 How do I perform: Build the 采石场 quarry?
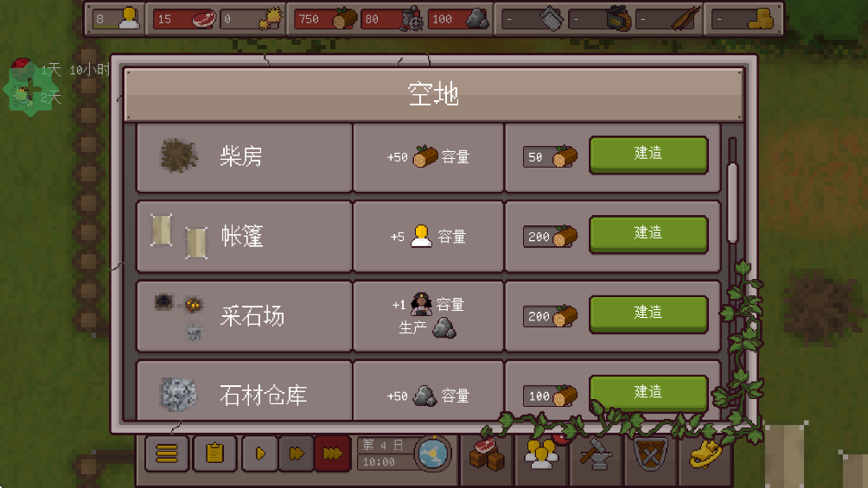(x=648, y=314)
